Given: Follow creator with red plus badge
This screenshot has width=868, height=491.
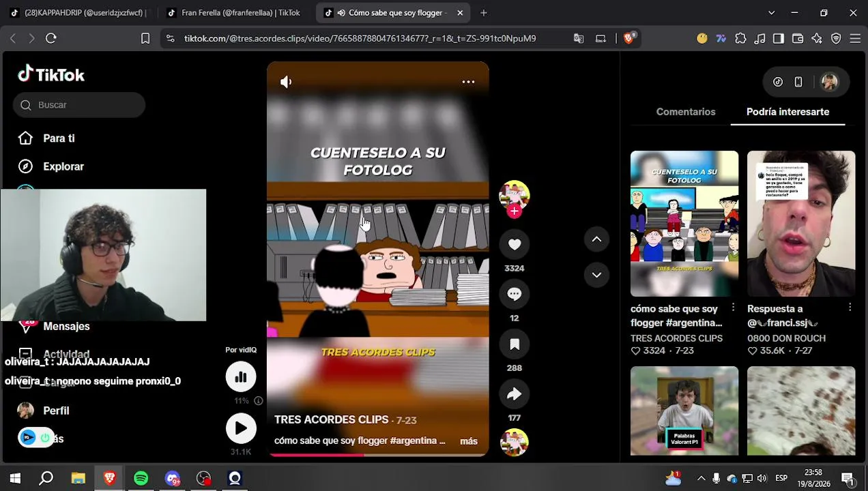Looking at the screenshot, I should (x=515, y=211).
